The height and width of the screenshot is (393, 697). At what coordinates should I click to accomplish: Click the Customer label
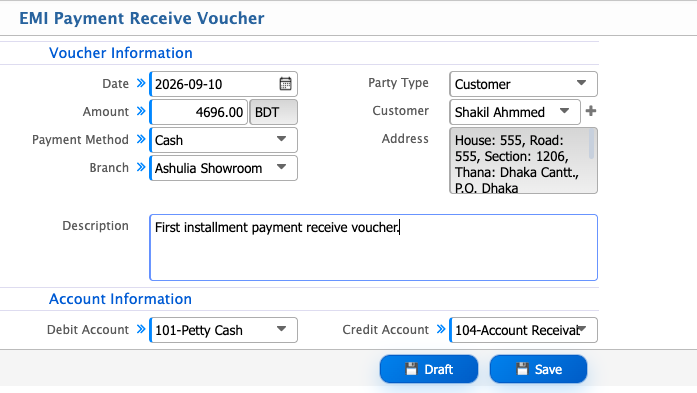coord(401,111)
